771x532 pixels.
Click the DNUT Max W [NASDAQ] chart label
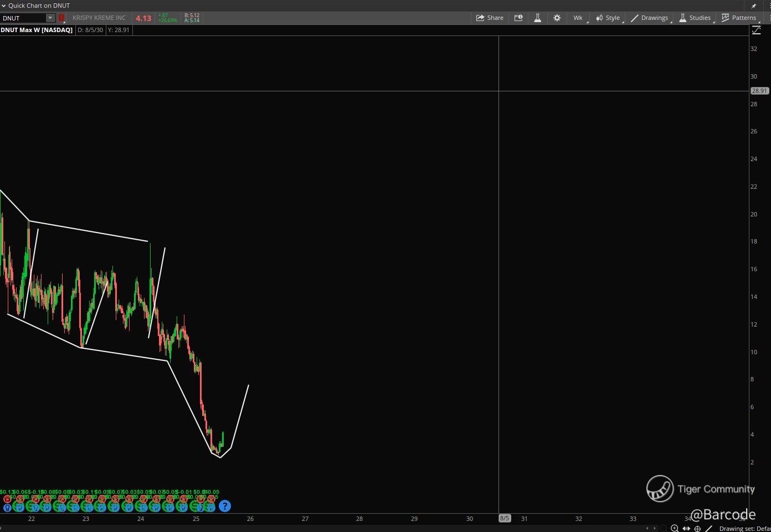coord(37,30)
